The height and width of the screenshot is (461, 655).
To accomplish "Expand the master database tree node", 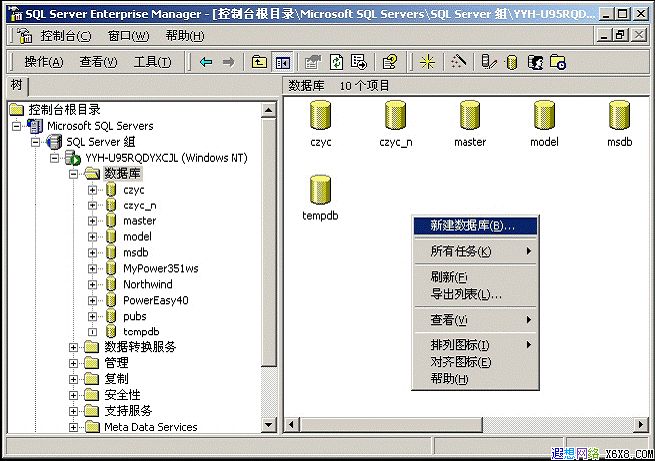I will coord(92,221).
